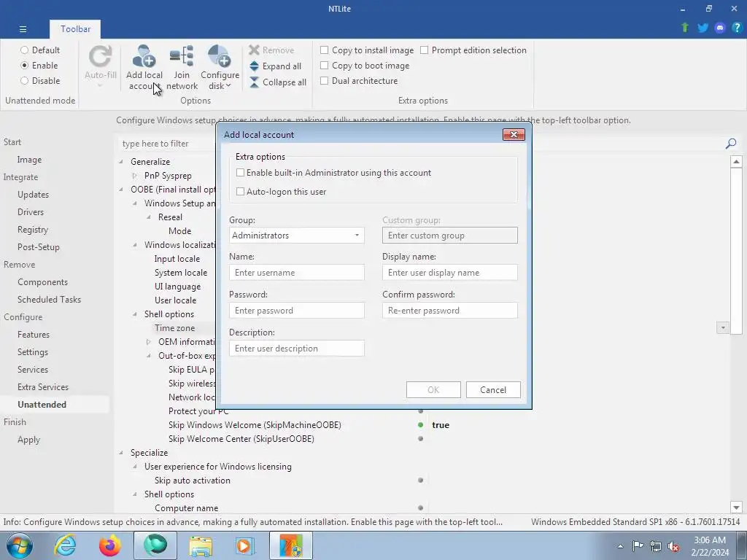747x560 pixels.
Task: Open the Time zone value dropdown arrow
Action: pyautogui.click(x=723, y=327)
